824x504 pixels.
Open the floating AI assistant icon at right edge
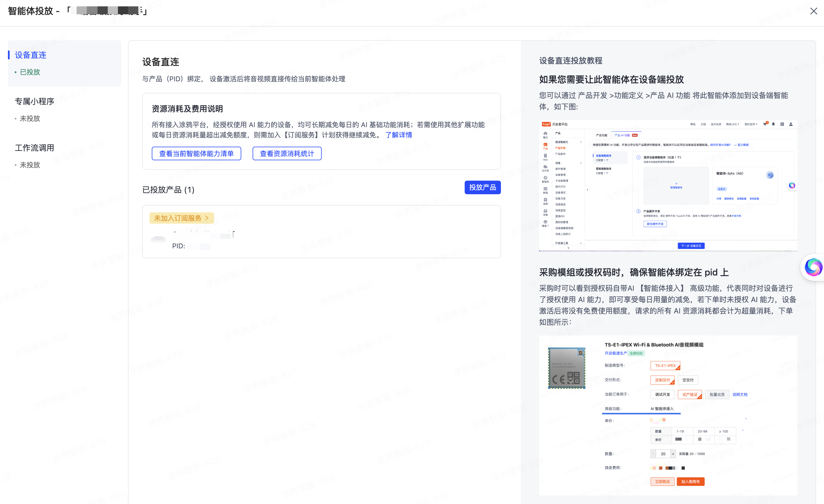[x=813, y=268]
